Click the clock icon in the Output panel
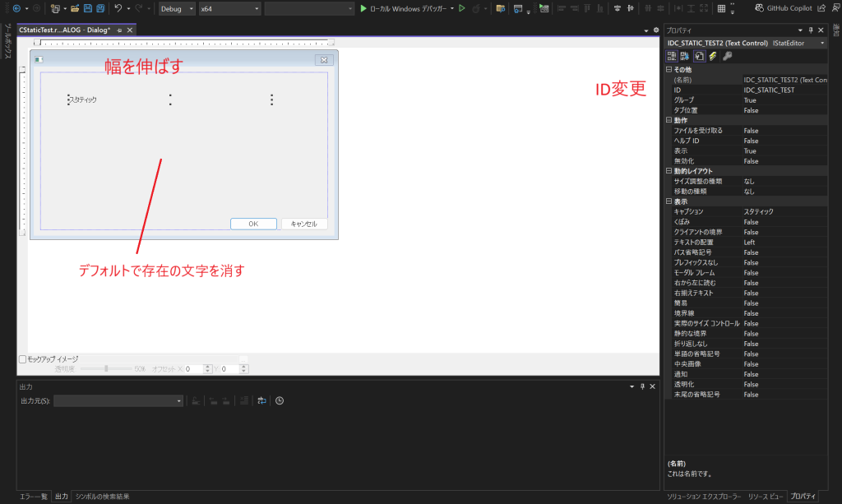The height and width of the screenshot is (504, 842). (x=280, y=400)
